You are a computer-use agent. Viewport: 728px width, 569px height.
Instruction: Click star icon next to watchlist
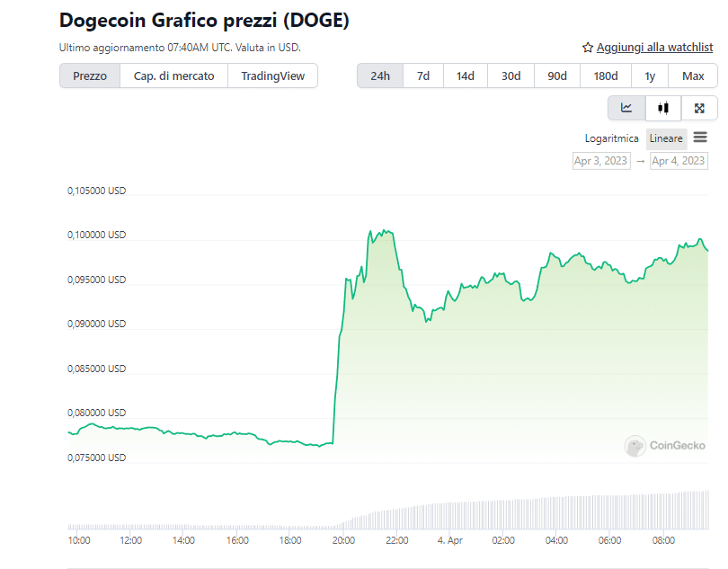click(588, 48)
